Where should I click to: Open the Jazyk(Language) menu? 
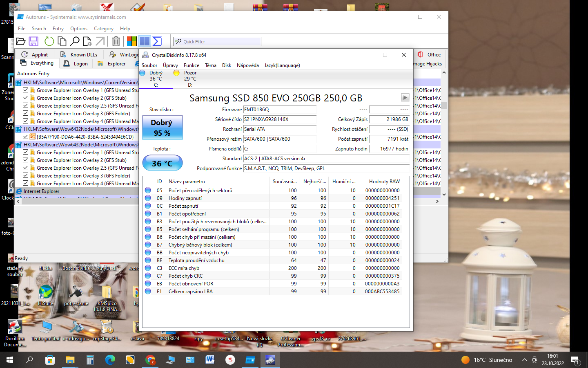(282, 65)
